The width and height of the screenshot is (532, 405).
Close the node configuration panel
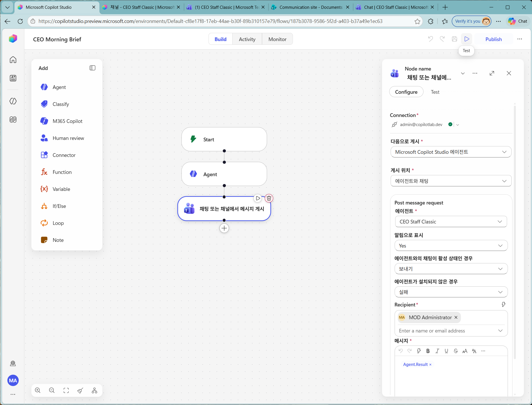click(x=509, y=73)
